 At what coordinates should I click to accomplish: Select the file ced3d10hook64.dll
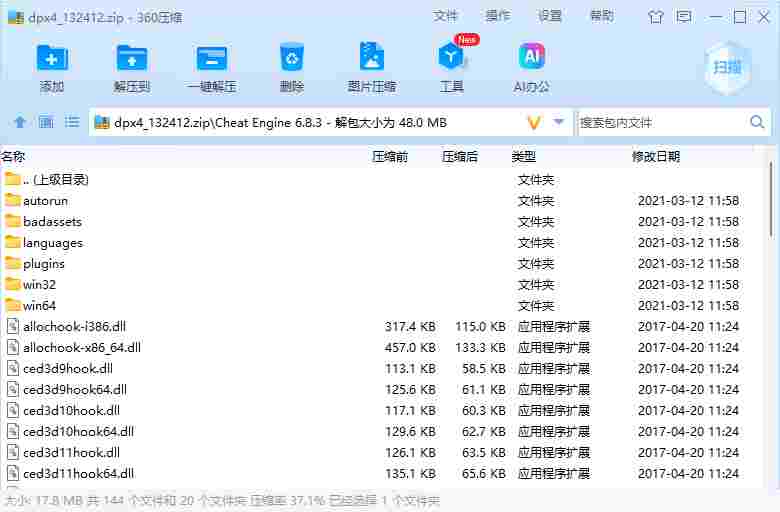click(383, 431)
